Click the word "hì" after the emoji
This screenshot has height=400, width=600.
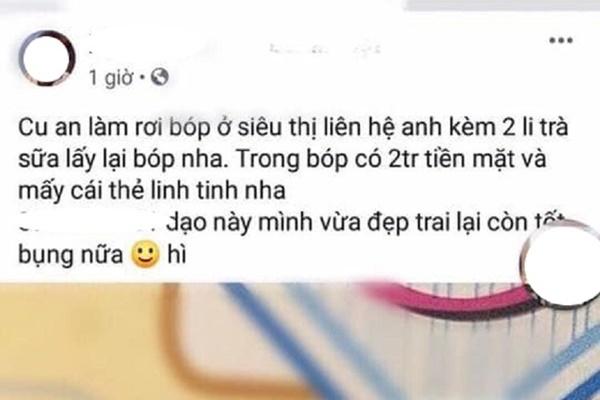tap(177, 255)
